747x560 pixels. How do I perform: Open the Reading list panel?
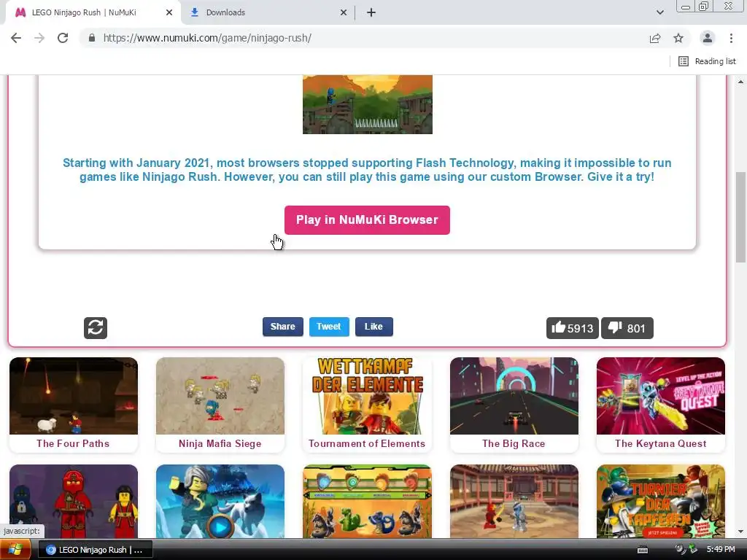tap(707, 61)
